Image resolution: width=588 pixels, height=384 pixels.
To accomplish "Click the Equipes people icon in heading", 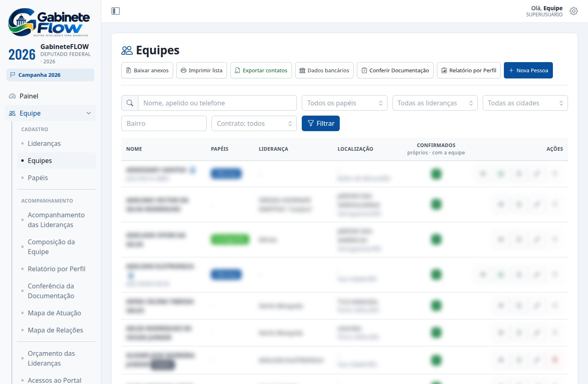I will pyautogui.click(x=127, y=50).
